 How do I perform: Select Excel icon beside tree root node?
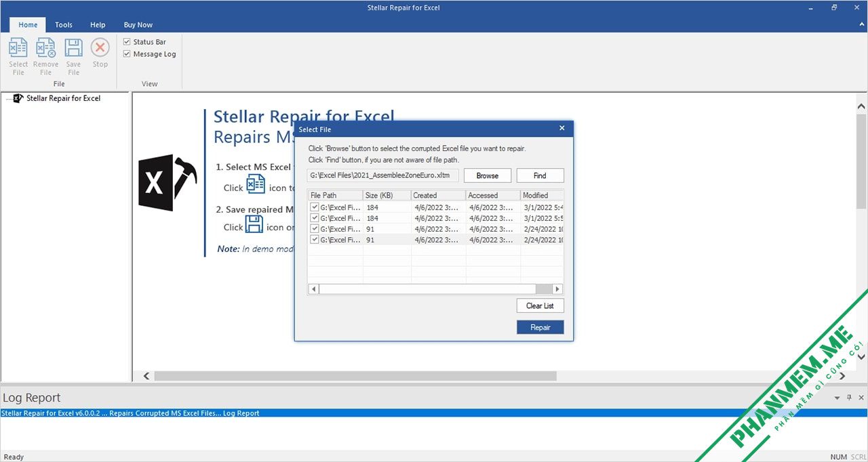coord(18,98)
